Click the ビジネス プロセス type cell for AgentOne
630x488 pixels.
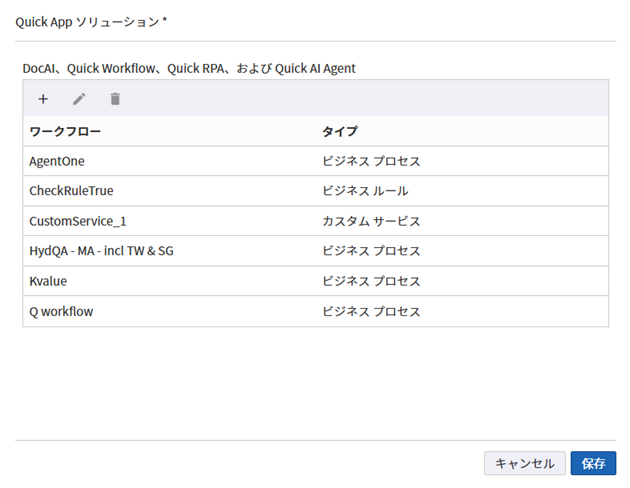coord(371,161)
